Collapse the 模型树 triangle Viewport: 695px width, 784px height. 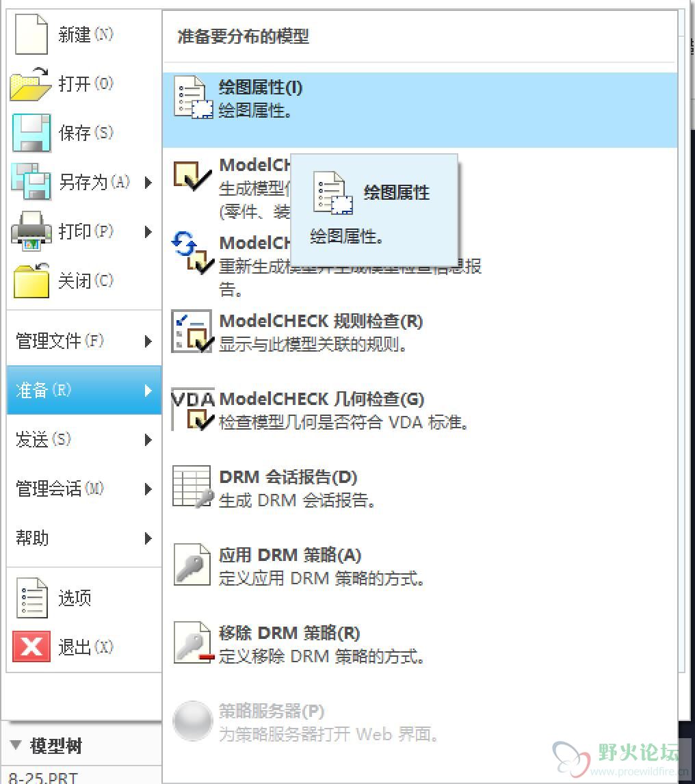[x=16, y=745]
